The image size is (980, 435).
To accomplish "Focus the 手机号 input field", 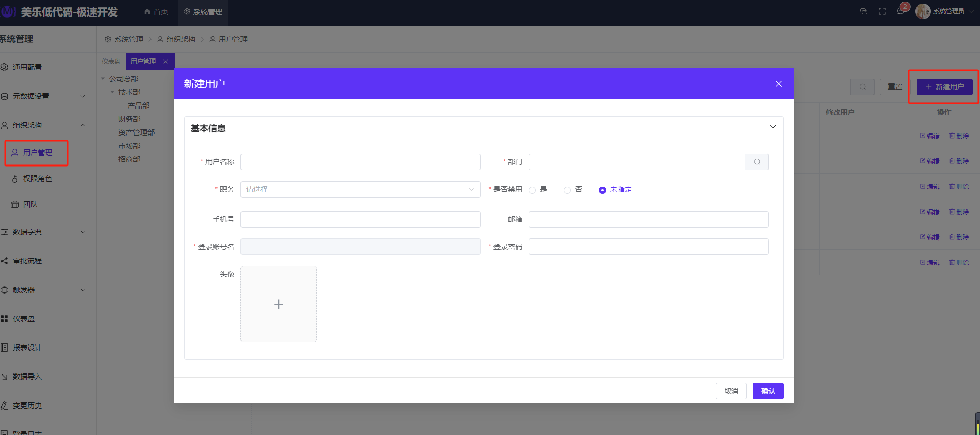I will pos(360,219).
